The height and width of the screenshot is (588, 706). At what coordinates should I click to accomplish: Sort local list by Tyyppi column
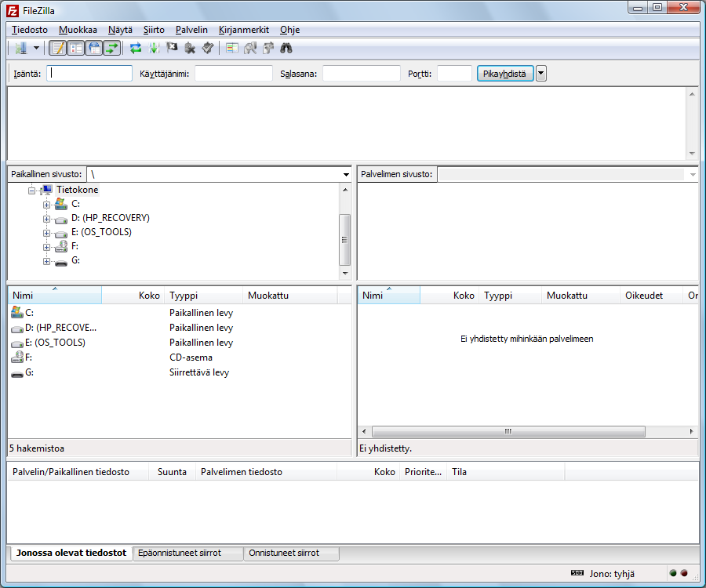point(203,295)
